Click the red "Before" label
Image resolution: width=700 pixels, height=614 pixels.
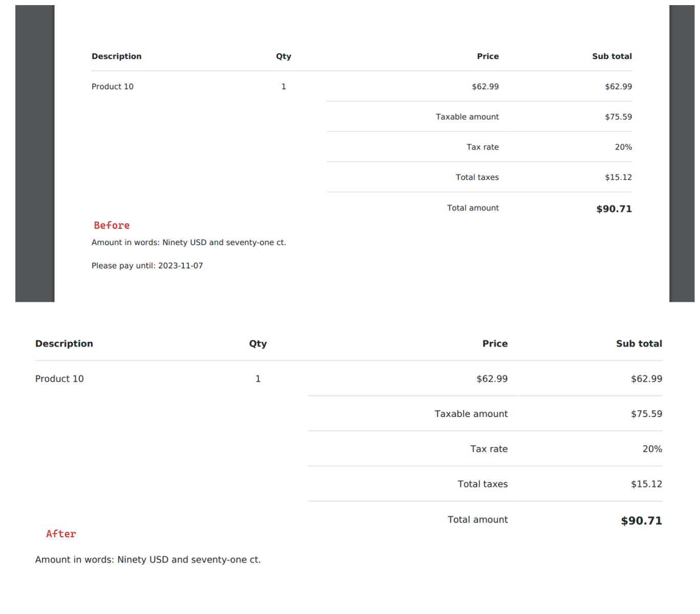pyautogui.click(x=112, y=226)
